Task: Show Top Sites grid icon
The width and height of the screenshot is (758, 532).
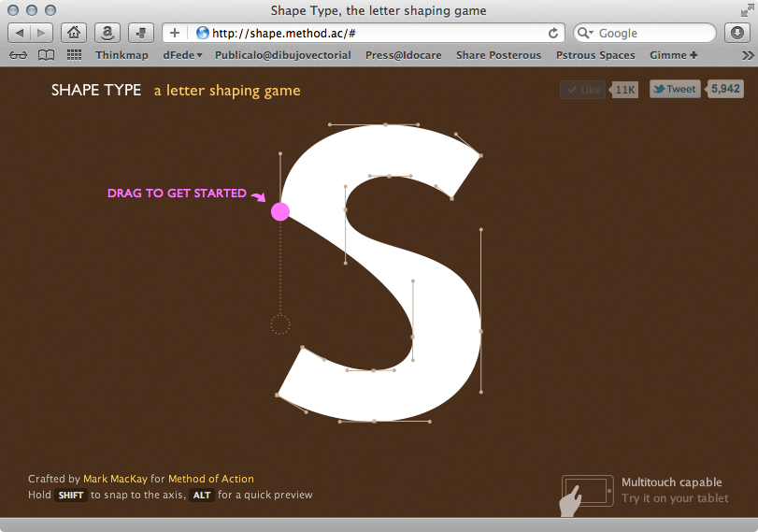Action: point(74,55)
